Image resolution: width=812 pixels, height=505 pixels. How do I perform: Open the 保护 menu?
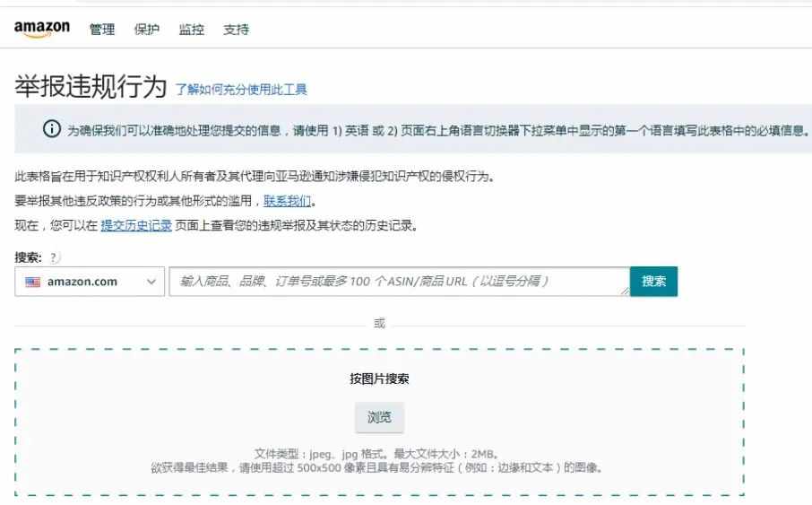point(147,30)
